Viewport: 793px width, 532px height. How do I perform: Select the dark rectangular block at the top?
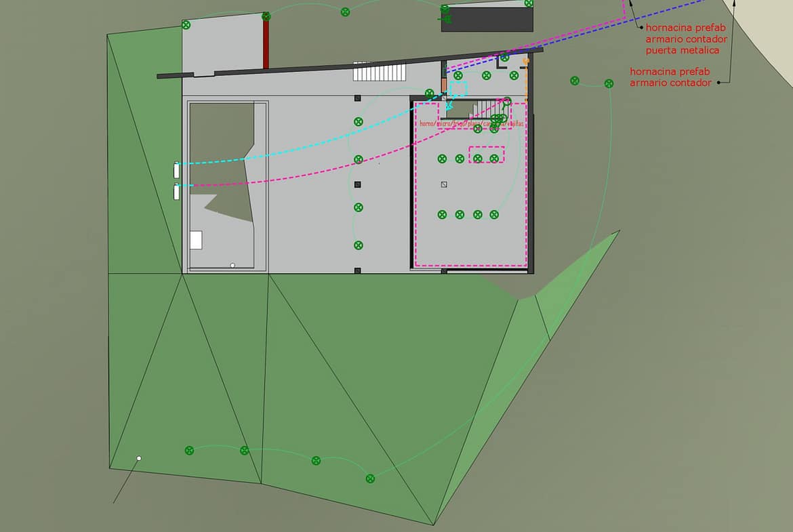click(x=487, y=19)
